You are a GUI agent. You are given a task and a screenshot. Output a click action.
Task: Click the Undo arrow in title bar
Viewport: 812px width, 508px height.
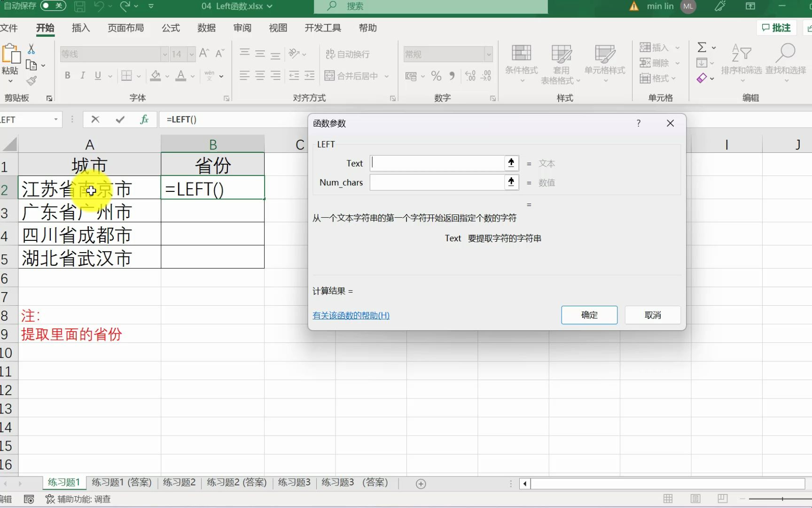[x=99, y=6]
